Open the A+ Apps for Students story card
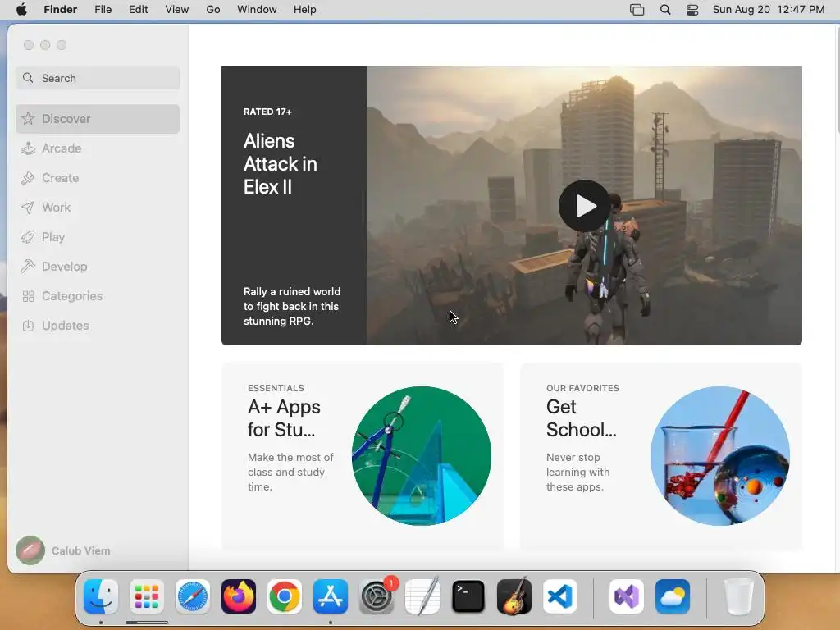 tap(362, 456)
